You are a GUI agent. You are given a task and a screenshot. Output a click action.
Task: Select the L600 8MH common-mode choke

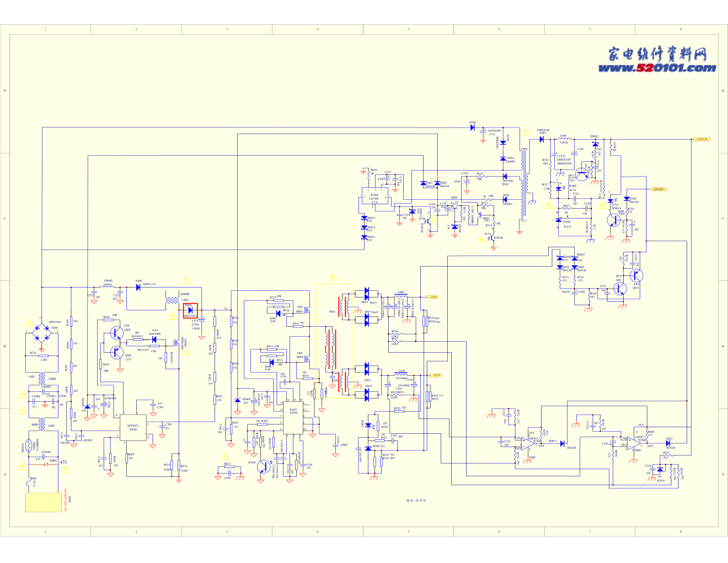[x=42, y=425]
